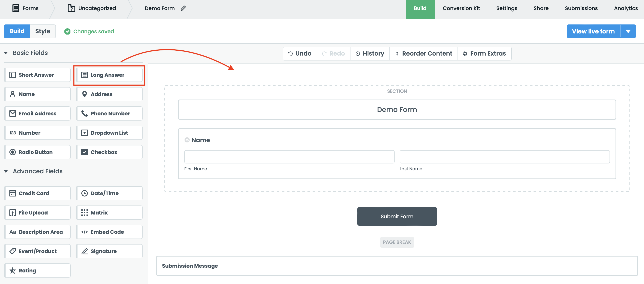The height and width of the screenshot is (284, 644).
Task: Click the Phone Number handset icon
Action: click(85, 113)
